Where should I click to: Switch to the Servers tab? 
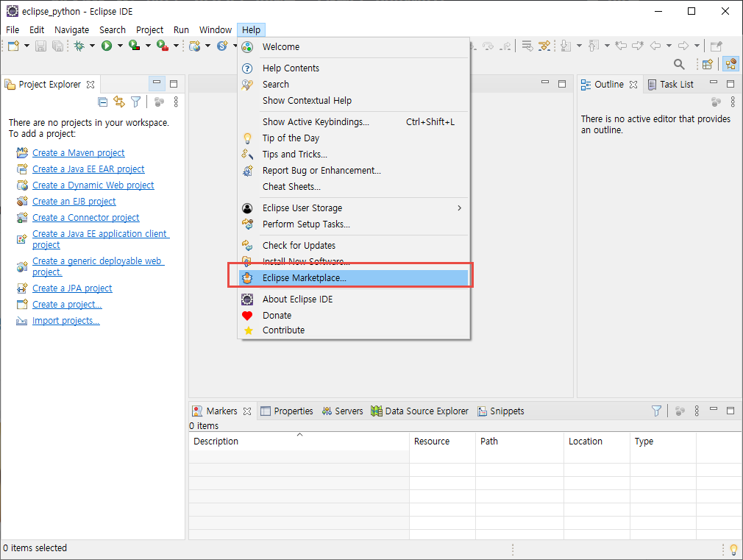[x=342, y=411]
